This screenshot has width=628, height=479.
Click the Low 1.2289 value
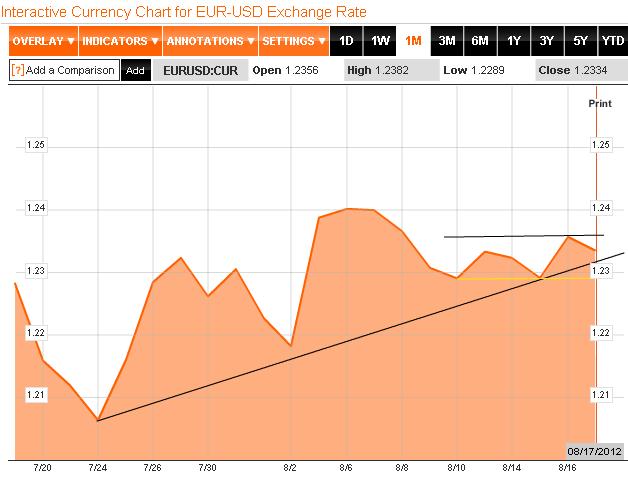[x=474, y=70]
